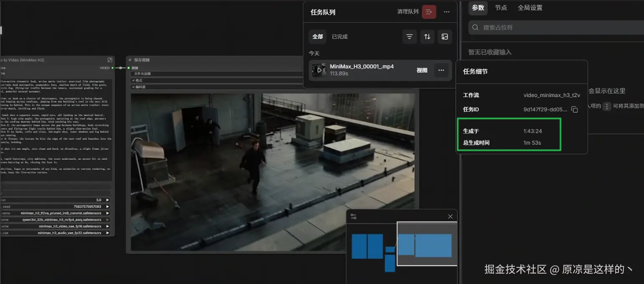Focus the 搜索占位符 search field
Image resolution: width=644 pixels, height=284 pixels.
(556, 27)
